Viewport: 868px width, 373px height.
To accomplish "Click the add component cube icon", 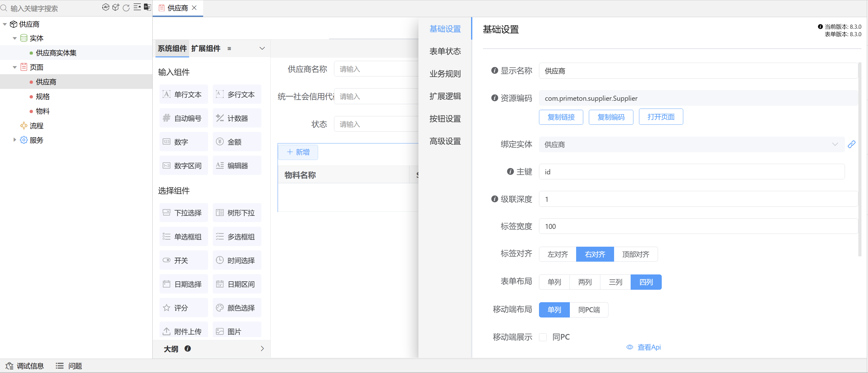I will [116, 7].
